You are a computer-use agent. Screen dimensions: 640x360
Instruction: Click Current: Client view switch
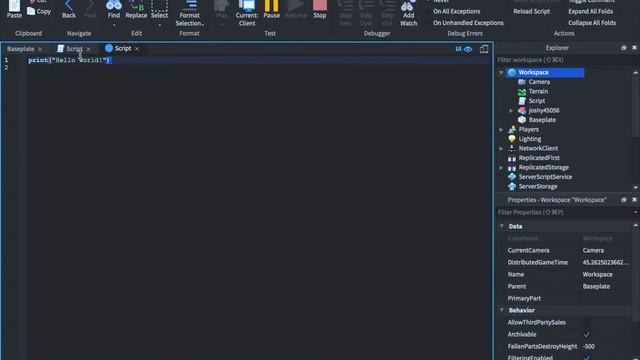point(247,13)
